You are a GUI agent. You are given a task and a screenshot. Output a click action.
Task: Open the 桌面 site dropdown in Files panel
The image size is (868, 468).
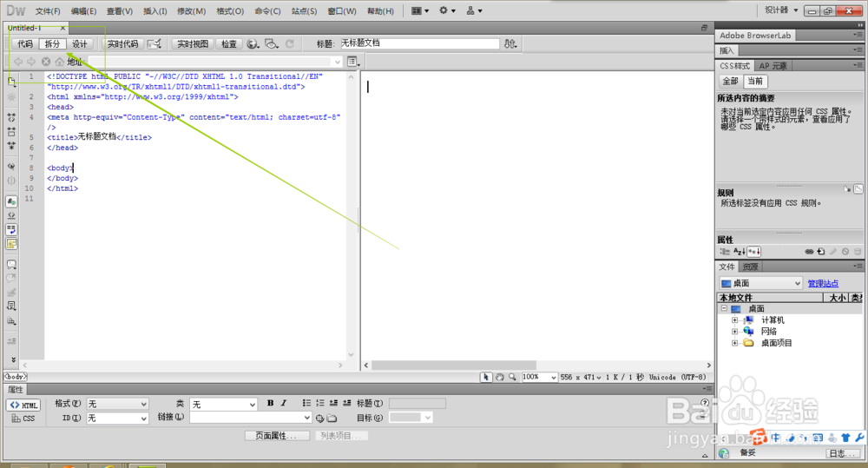pos(760,283)
